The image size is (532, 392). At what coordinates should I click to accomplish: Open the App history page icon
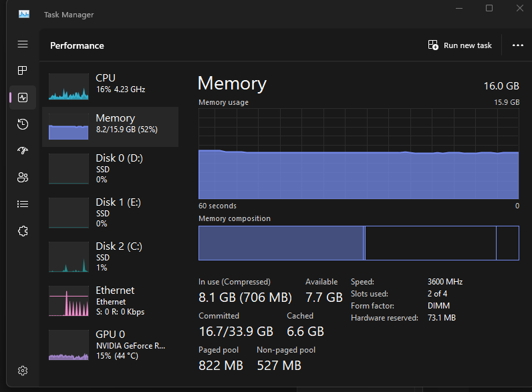coord(23,124)
